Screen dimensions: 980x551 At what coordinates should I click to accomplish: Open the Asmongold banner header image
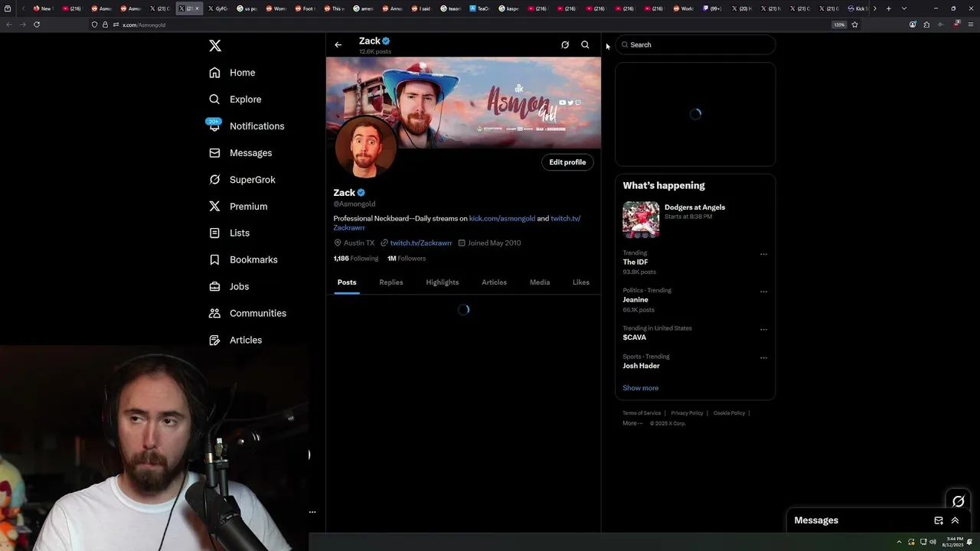[463, 103]
